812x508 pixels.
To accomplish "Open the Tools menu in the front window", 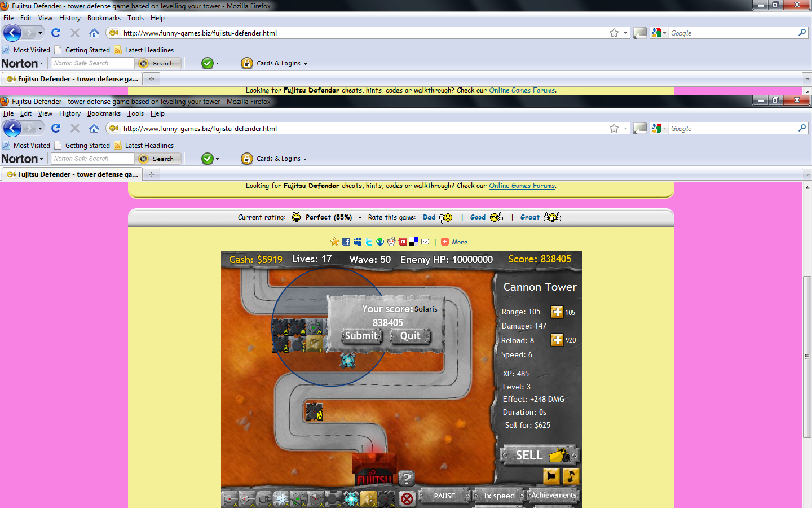I will coord(135,113).
